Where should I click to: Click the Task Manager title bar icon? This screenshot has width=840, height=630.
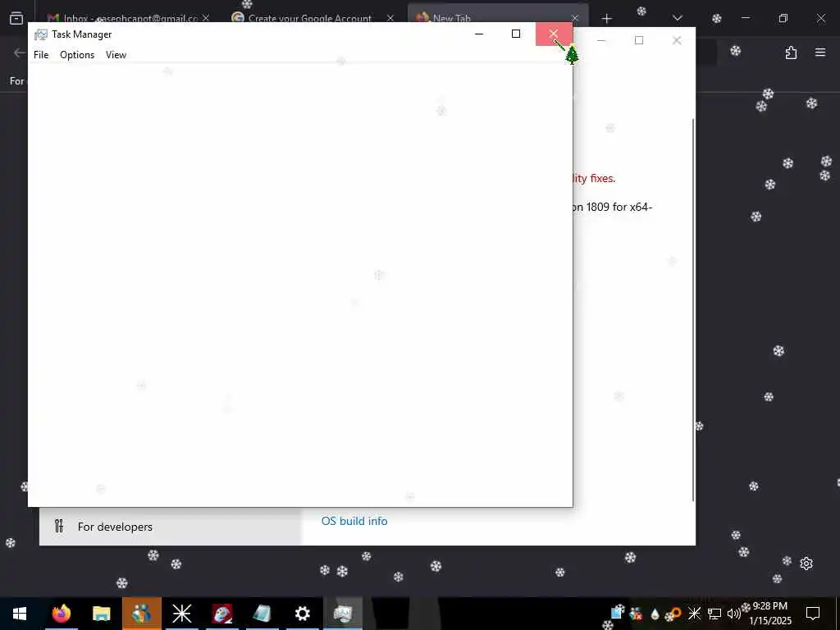pyautogui.click(x=41, y=34)
